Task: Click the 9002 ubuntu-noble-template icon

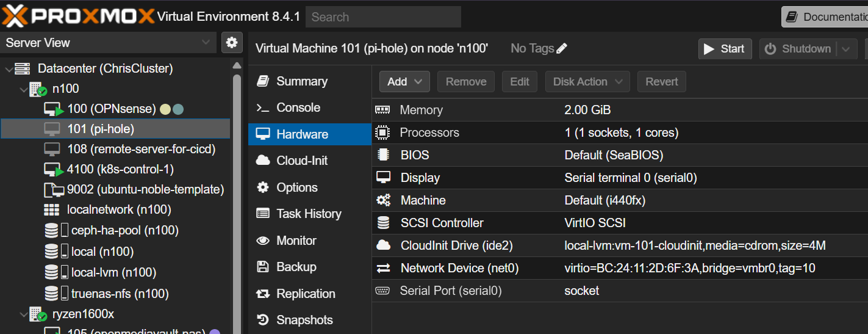Action: coord(54,190)
